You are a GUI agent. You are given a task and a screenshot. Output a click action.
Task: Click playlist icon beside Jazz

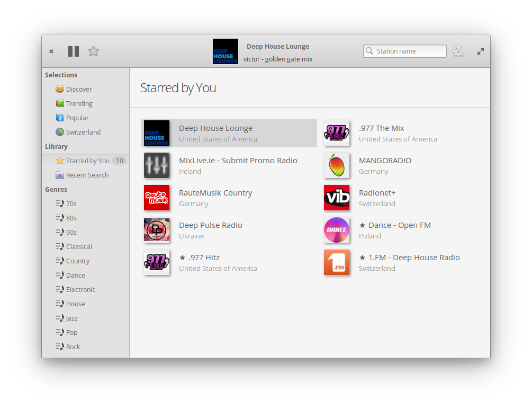click(x=60, y=317)
